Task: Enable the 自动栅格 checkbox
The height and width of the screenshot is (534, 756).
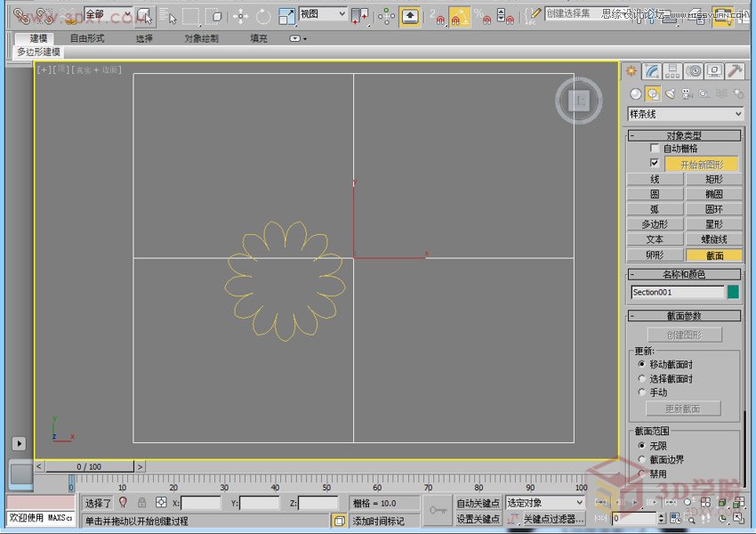Action: pos(655,148)
